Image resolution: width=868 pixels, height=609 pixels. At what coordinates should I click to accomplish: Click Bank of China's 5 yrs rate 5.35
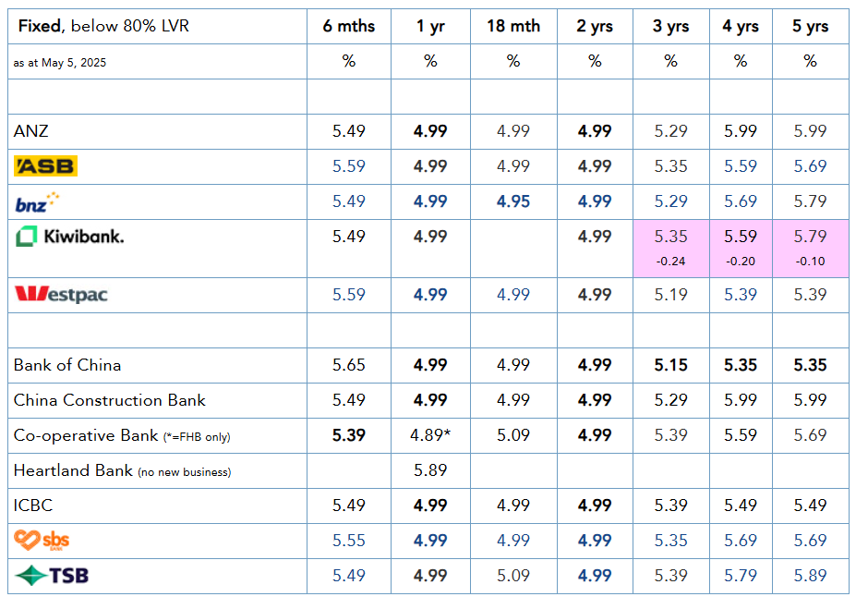point(811,365)
